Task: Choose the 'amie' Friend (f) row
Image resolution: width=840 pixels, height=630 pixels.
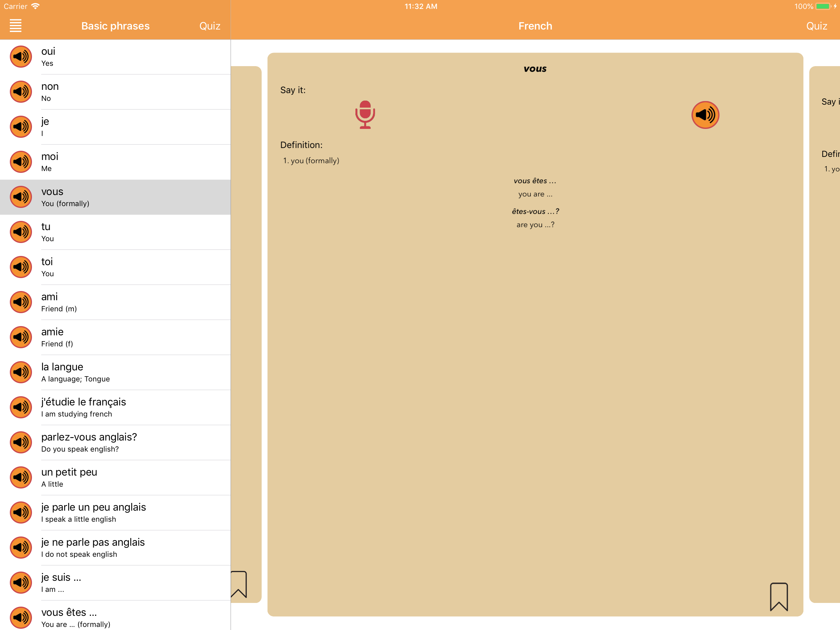Action: click(x=115, y=337)
